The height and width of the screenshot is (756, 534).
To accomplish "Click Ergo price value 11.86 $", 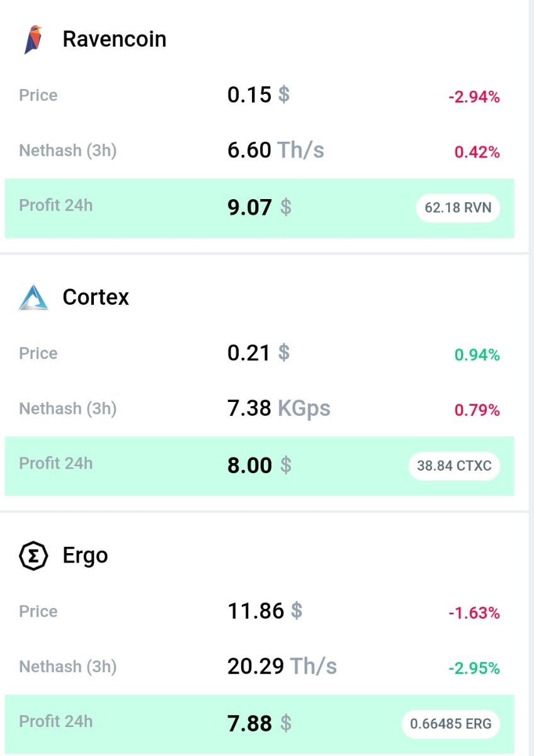I will click(x=265, y=610).
